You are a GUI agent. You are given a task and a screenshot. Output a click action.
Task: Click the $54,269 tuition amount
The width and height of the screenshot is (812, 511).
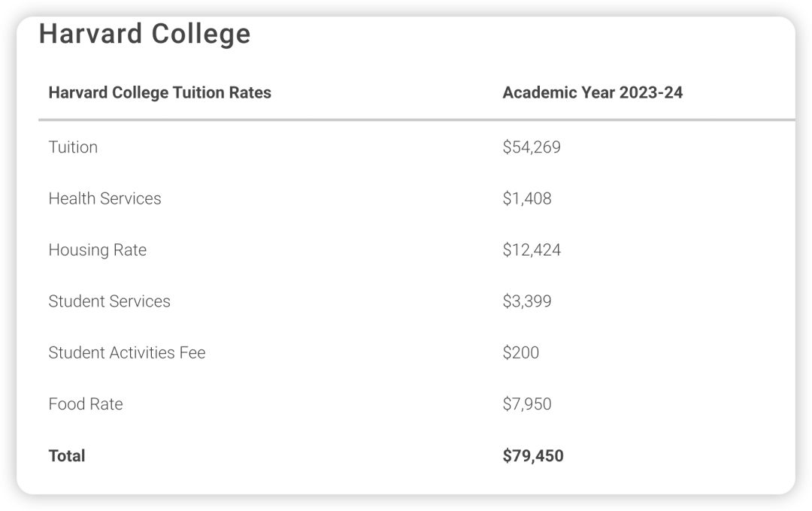pos(532,147)
